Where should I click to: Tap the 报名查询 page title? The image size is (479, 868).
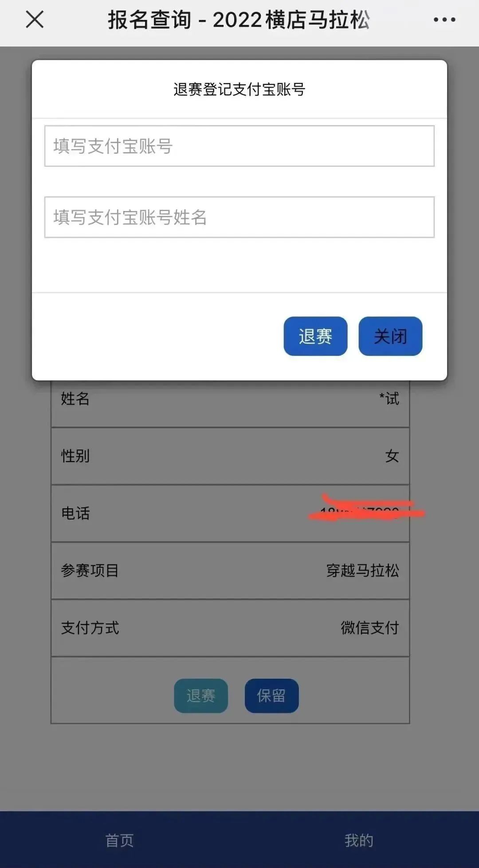(150, 20)
